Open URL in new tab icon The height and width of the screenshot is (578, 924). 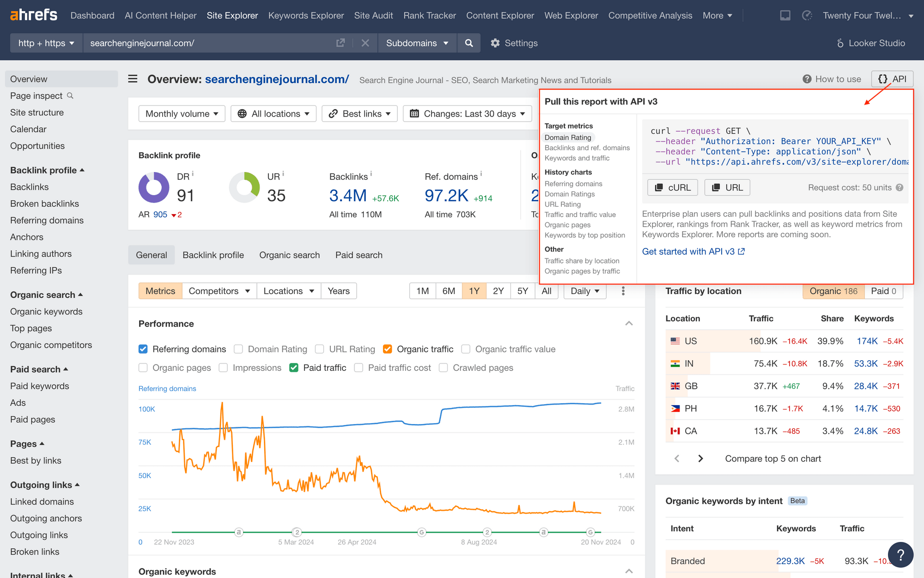coord(340,43)
